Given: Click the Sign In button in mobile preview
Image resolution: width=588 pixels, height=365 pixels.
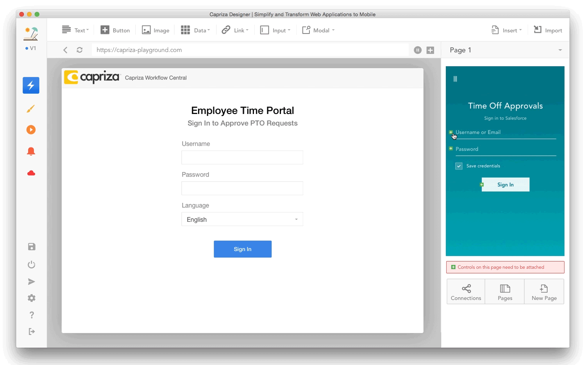Looking at the screenshot, I should click(506, 185).
